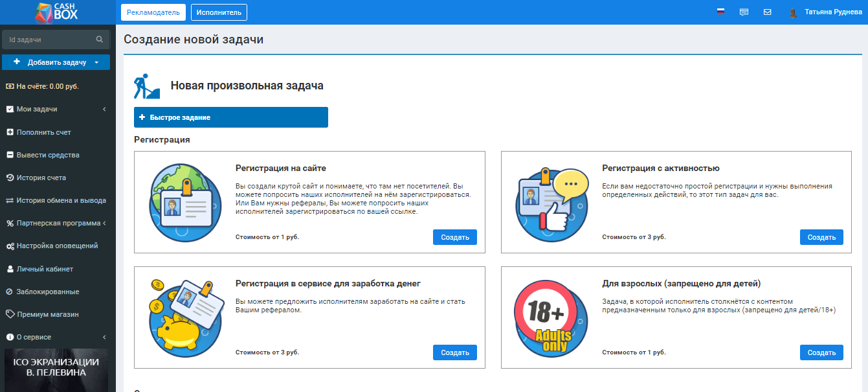
Task: Expand the Мои задачи section chevron
Action: (106, 109)
